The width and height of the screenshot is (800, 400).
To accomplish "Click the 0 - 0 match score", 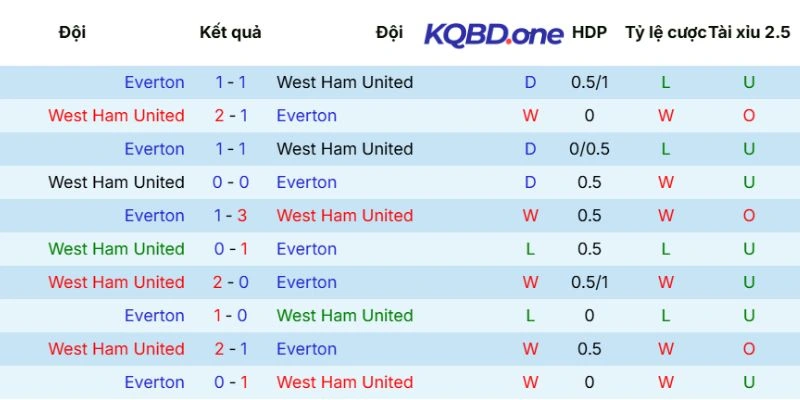I will [231, 182].
